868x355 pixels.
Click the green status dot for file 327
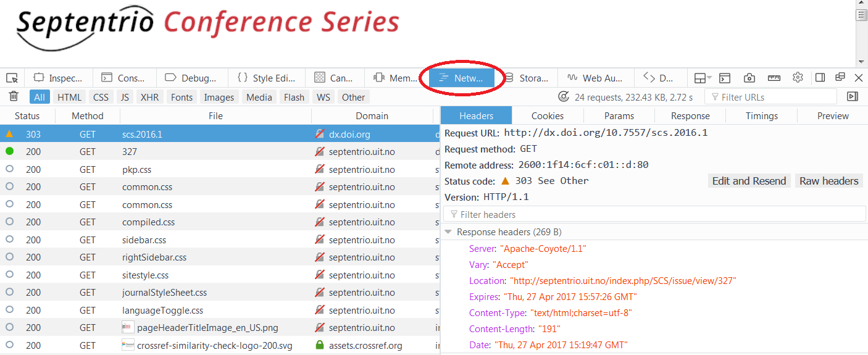coord(9,151)
